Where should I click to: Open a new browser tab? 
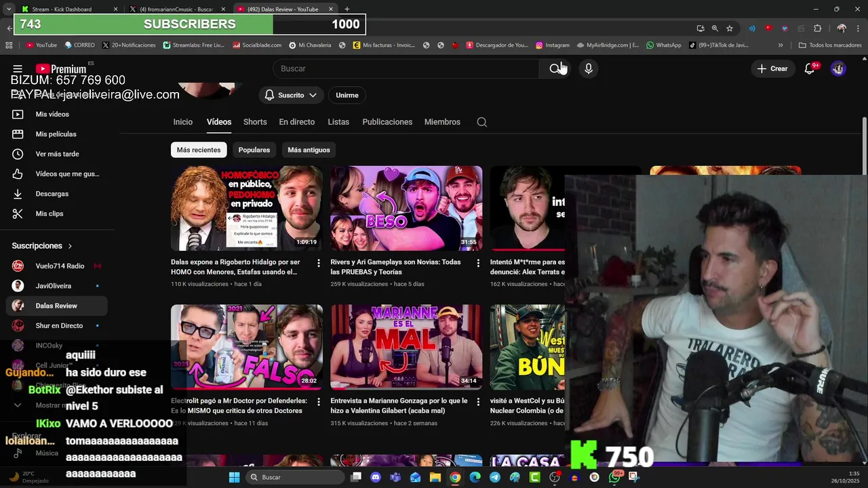coord(347,9)
